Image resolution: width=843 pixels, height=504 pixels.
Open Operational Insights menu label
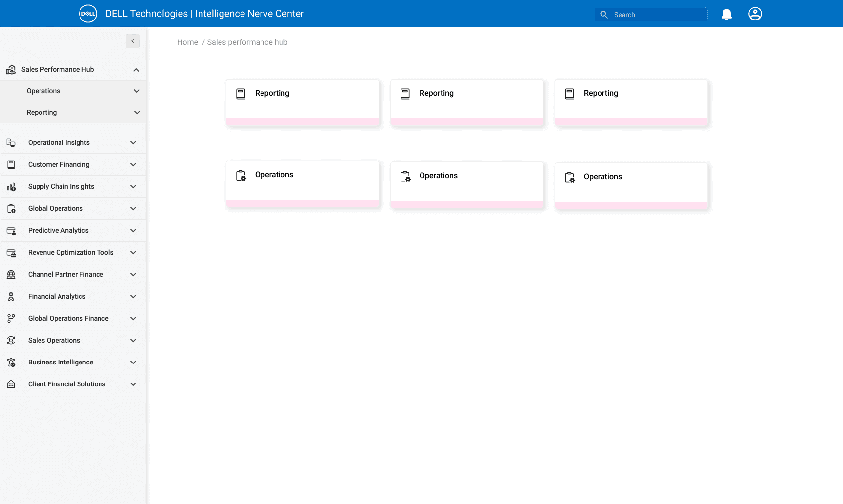(x=59, y=142)
